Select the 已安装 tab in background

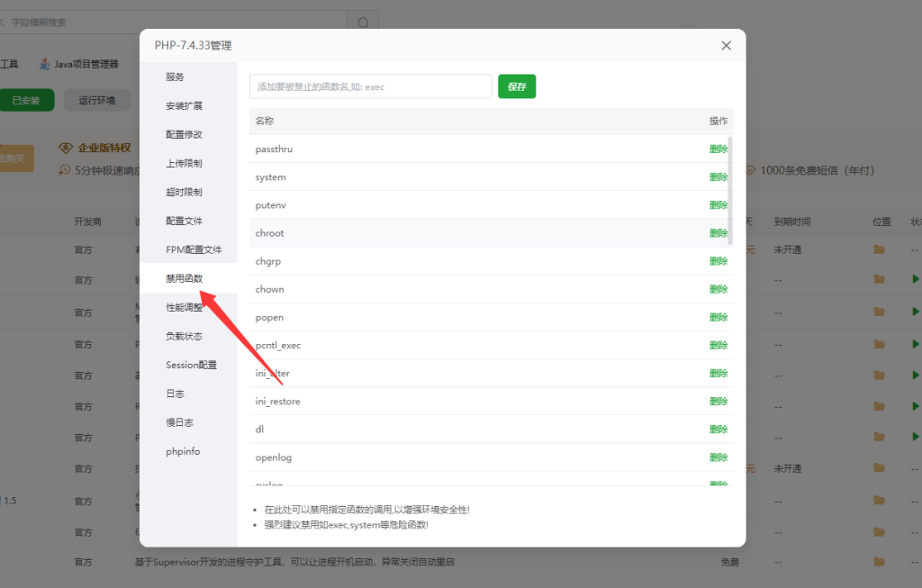tap(26, 100)
